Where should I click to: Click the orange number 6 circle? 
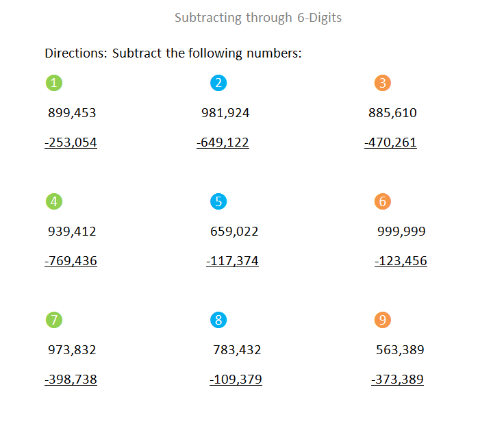[x=383, y=201]
